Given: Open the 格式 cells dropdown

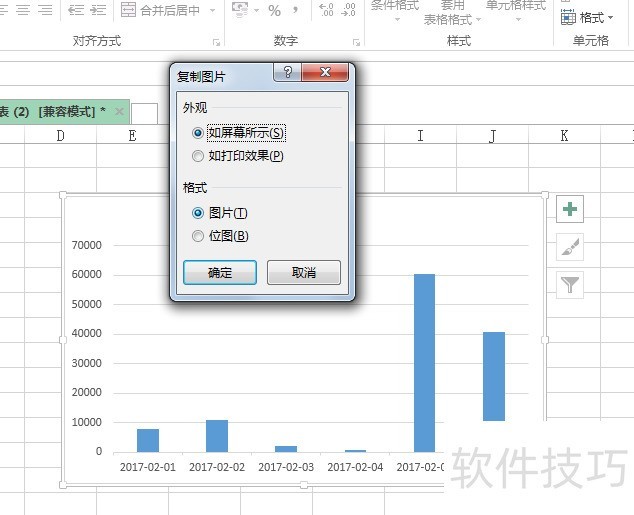Looking at the screenshot, I should (x=587, y=18).
